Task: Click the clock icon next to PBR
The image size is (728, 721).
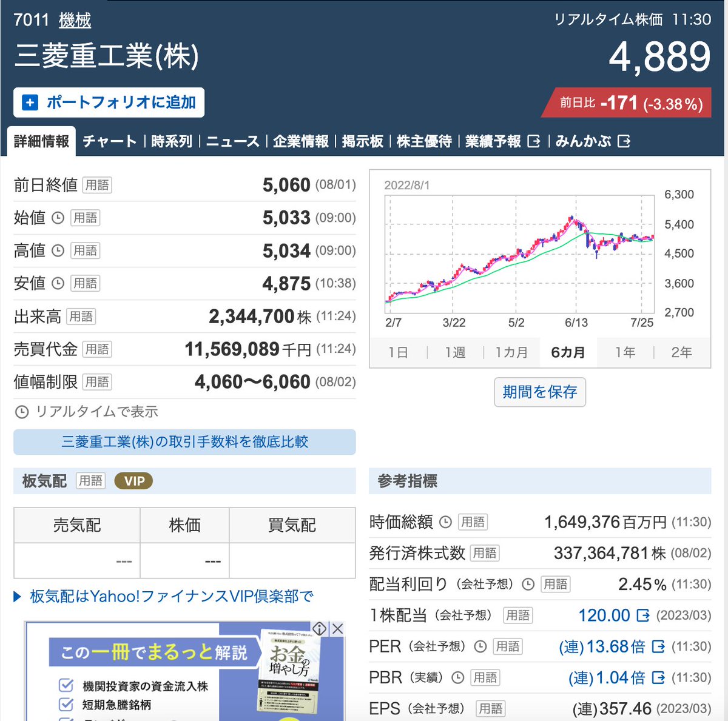Action: click(458, 678)
